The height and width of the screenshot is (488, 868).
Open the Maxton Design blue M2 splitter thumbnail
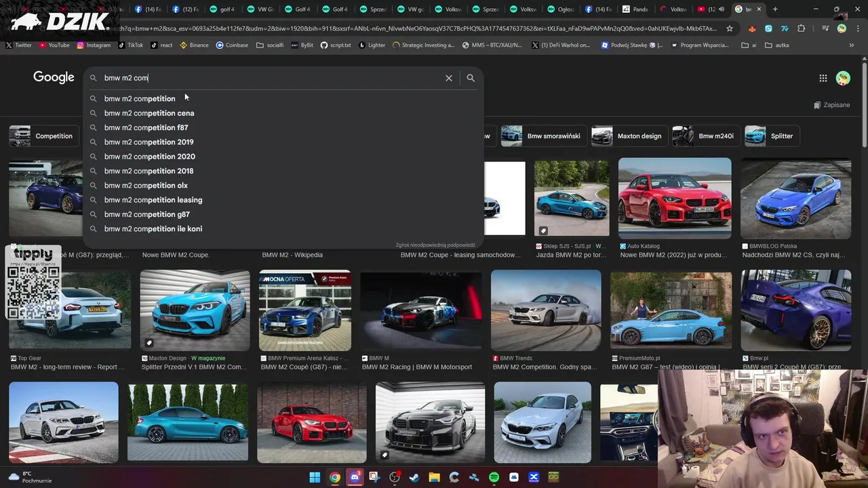click(x=195, y=310)
